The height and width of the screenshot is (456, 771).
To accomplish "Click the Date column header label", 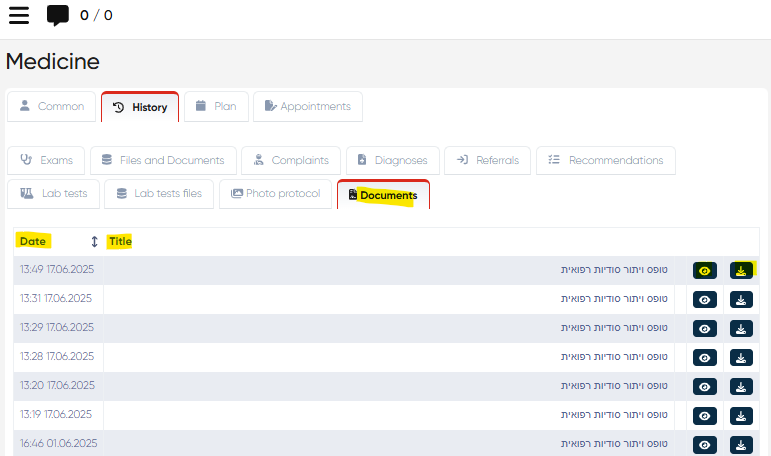I will (33, 242).
